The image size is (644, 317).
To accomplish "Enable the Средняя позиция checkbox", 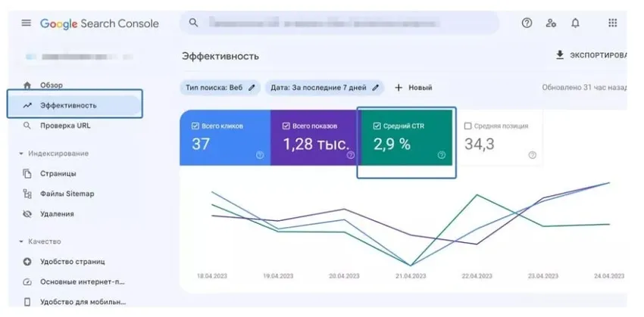I will (467, 126).
